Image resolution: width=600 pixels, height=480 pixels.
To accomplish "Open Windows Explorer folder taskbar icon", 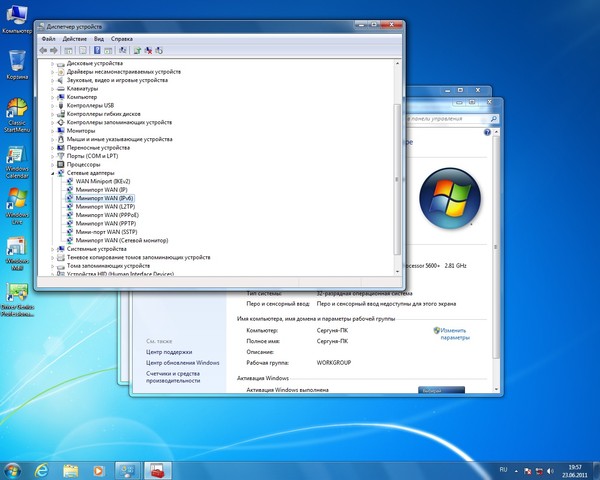I will click(x=70, y=471).
